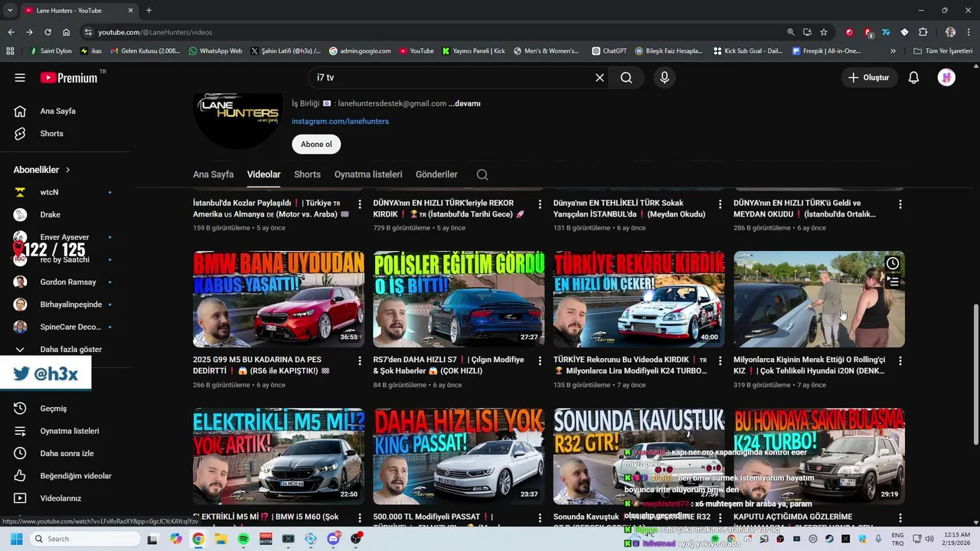Switch to the channel Ana Sayfa tab
The image size is (980, 551).
click(213, 174)
